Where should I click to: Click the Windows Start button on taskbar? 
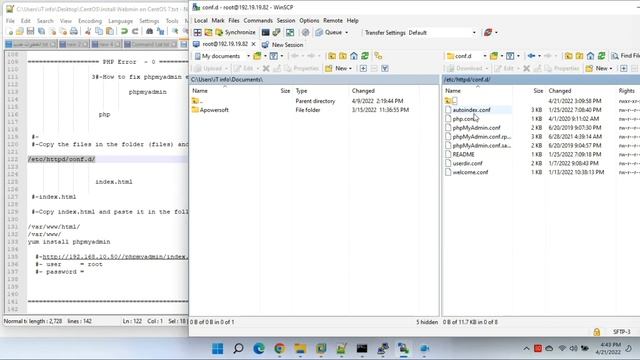click(x=218, y=349)
